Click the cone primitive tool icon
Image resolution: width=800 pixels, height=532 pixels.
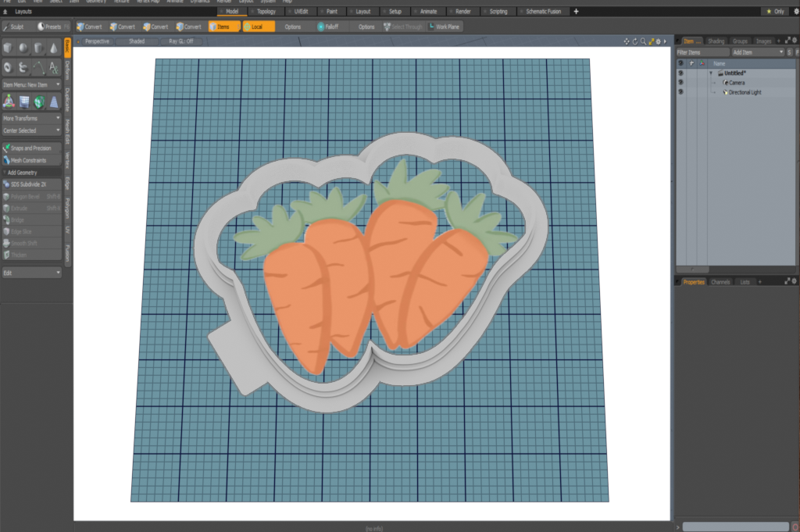pyautogui.click(x=53, y=48)
